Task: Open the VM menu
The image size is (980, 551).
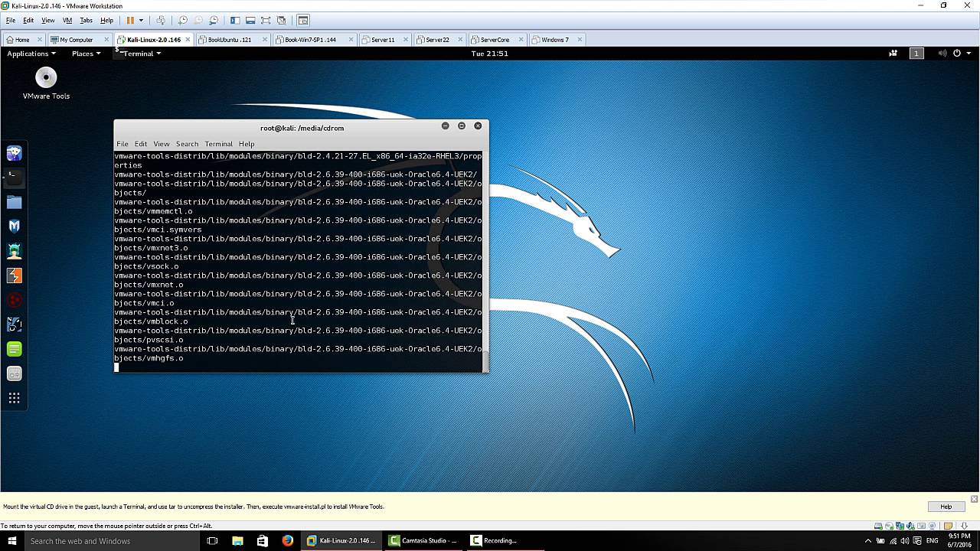Action: click(67, 20)
